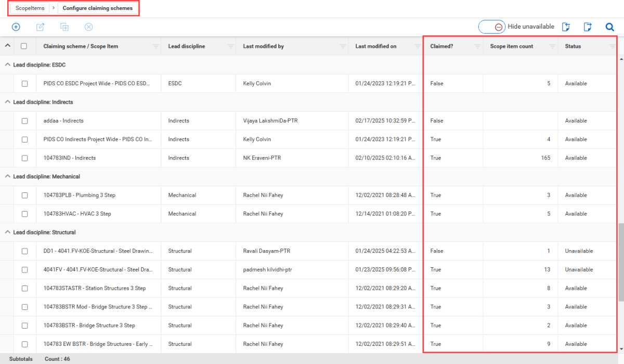
Task: Click the vertical scrollbar thumb on right
Action: (620, 263)
